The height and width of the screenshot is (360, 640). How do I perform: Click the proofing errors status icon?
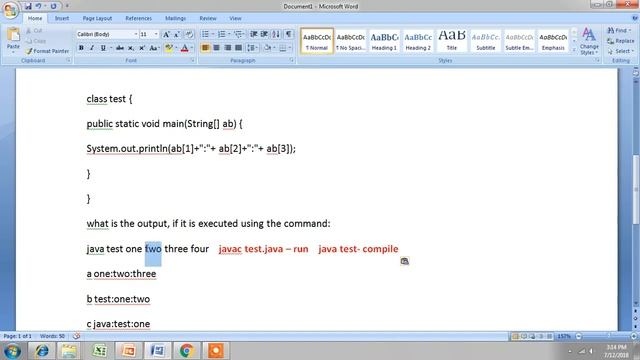(x=76, y=336)
